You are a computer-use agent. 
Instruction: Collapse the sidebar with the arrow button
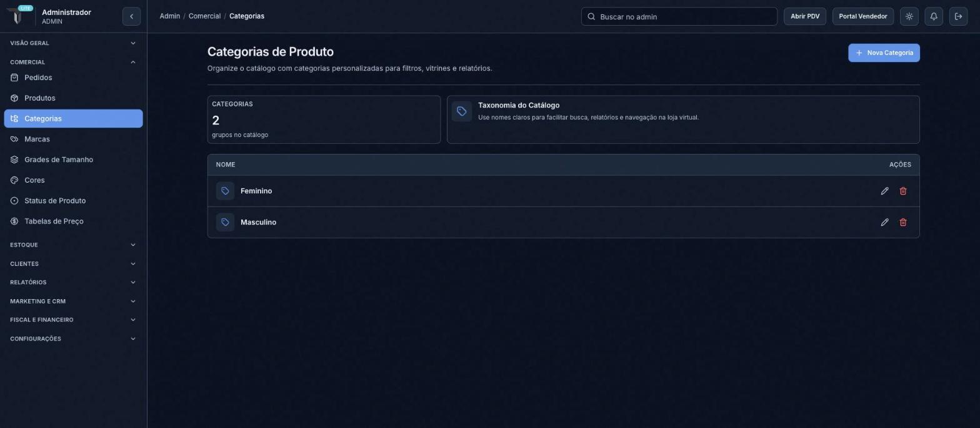click(x=131, y=16)
